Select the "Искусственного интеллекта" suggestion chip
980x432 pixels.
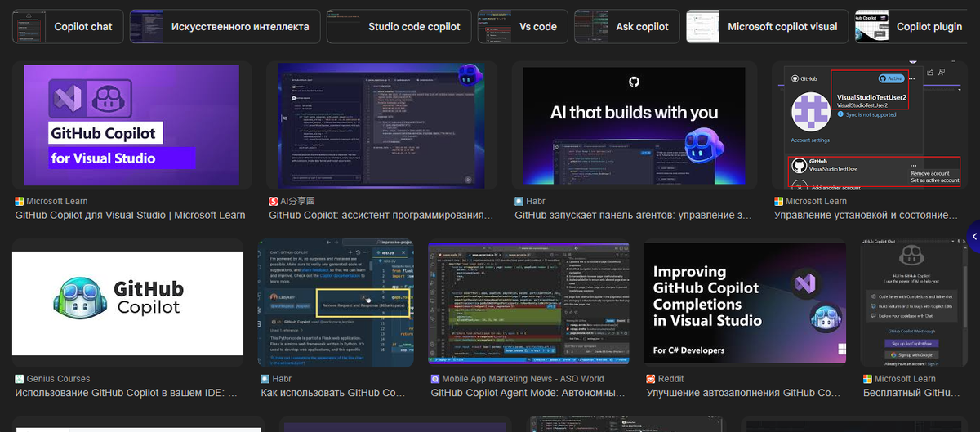click(225, 26)
